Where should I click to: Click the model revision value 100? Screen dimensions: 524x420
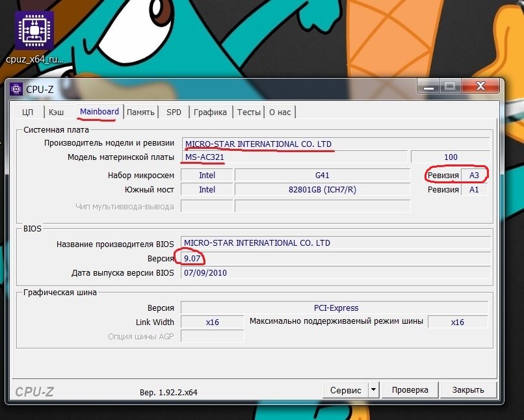[451, 157]
